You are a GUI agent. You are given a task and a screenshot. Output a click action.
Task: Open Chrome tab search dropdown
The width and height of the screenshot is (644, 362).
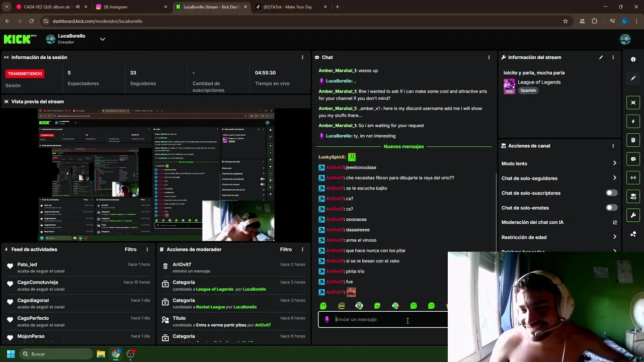[x=7, y=7]
